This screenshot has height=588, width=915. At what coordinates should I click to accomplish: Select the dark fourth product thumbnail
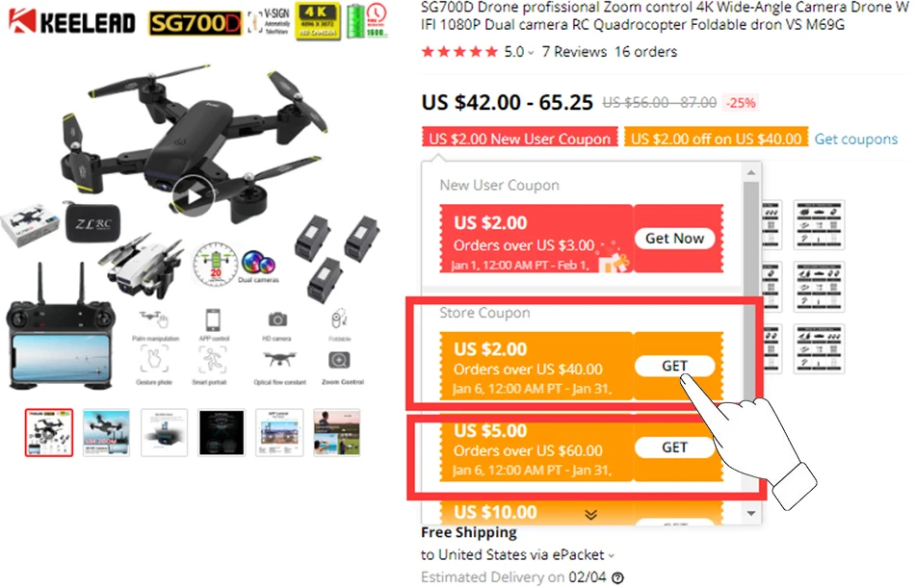(222, 432)
